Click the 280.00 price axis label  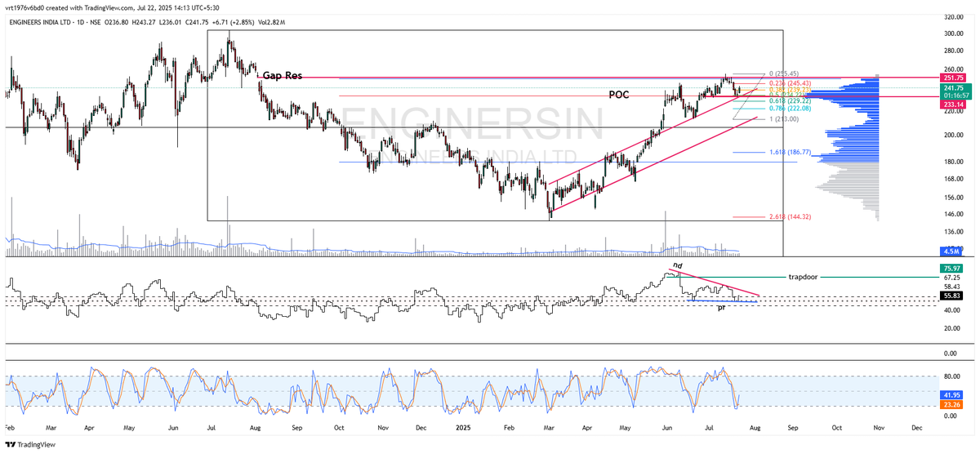953,51
